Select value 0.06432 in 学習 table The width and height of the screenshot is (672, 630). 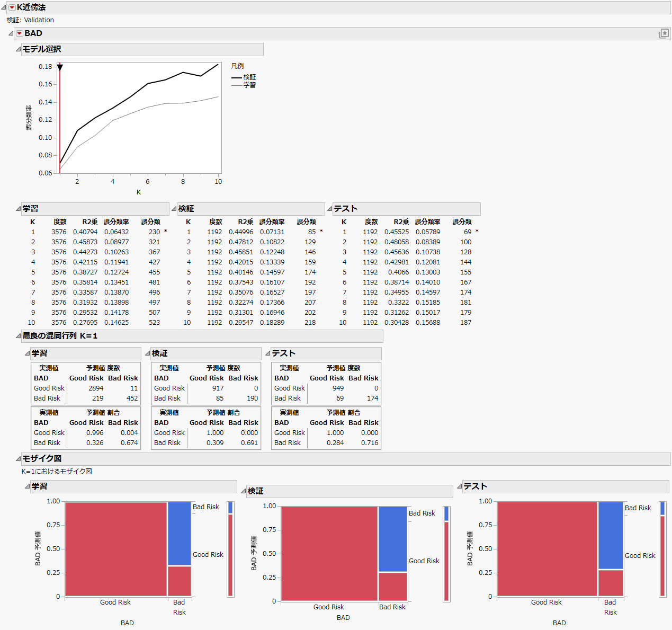click(x=117, y=232)
